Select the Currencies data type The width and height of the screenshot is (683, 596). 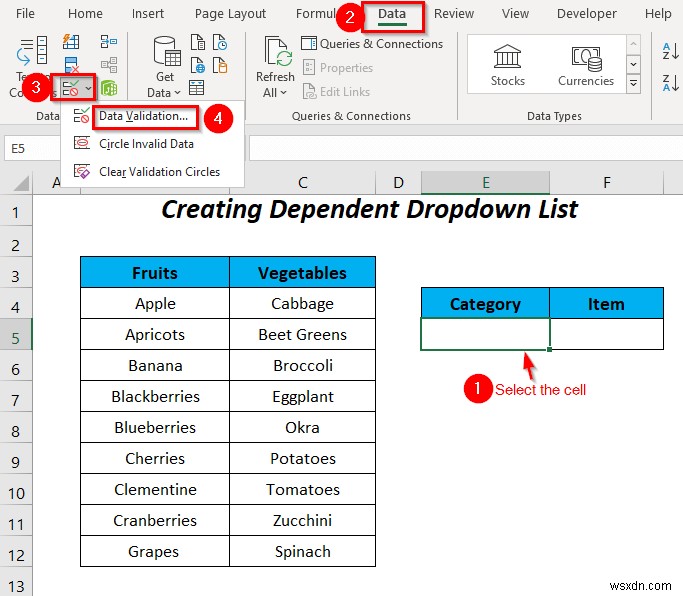point(586,65)
